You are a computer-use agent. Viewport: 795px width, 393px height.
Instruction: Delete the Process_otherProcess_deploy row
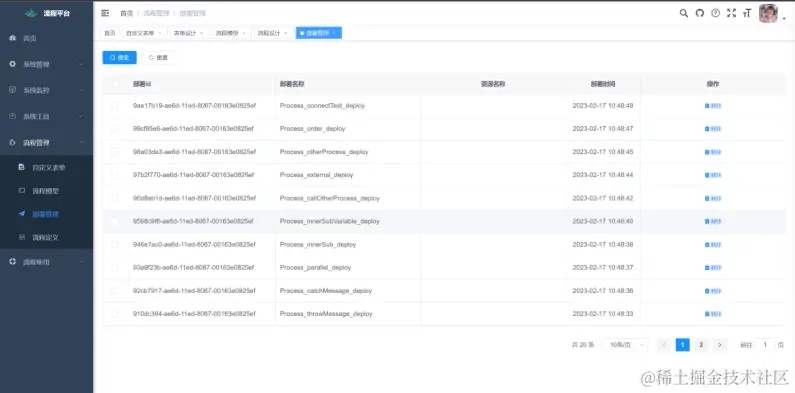pyautogui.click(x=713, y=152)
